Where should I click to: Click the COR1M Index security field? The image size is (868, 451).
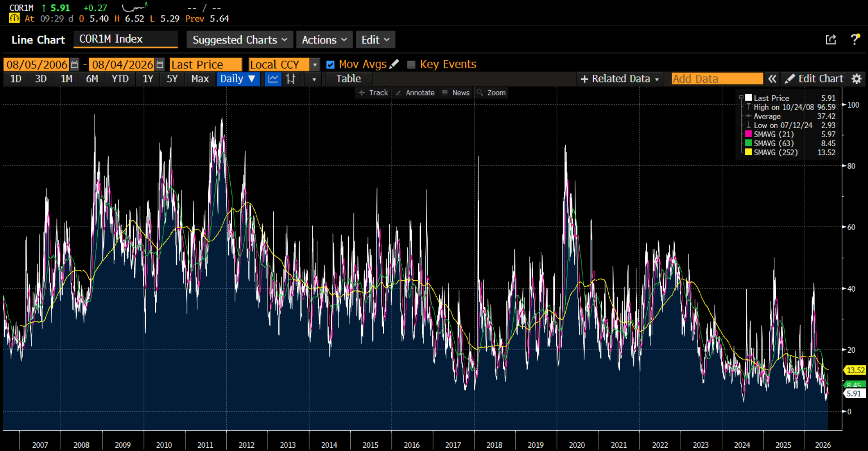pyautogui.click(x=125, y=39)
